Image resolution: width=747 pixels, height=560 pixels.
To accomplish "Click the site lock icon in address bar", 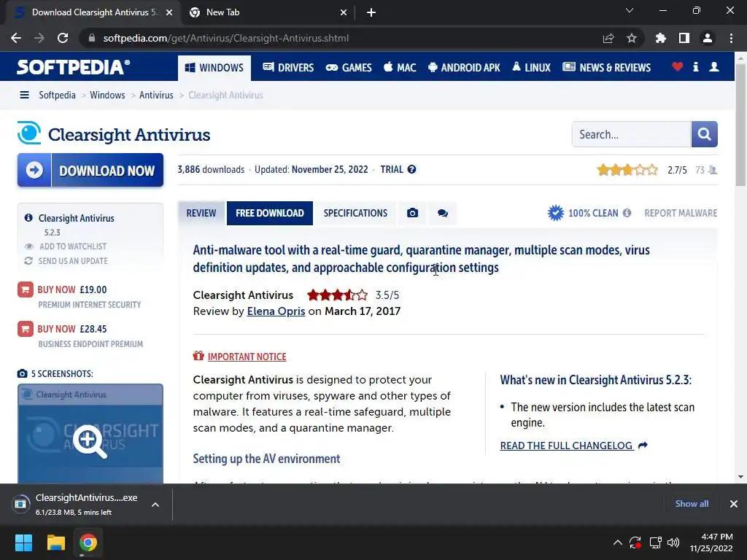I will 91,38.
